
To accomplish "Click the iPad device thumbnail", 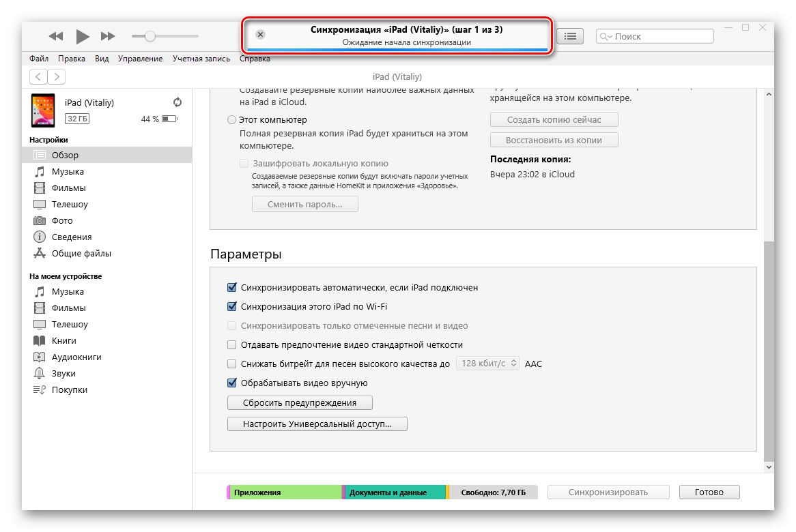I will pyautogui.click(x=43, y=110).
